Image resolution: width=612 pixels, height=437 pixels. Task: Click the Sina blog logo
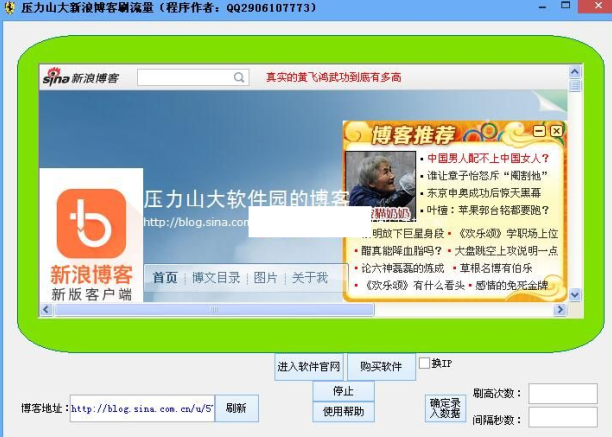[x=80, y=78]
